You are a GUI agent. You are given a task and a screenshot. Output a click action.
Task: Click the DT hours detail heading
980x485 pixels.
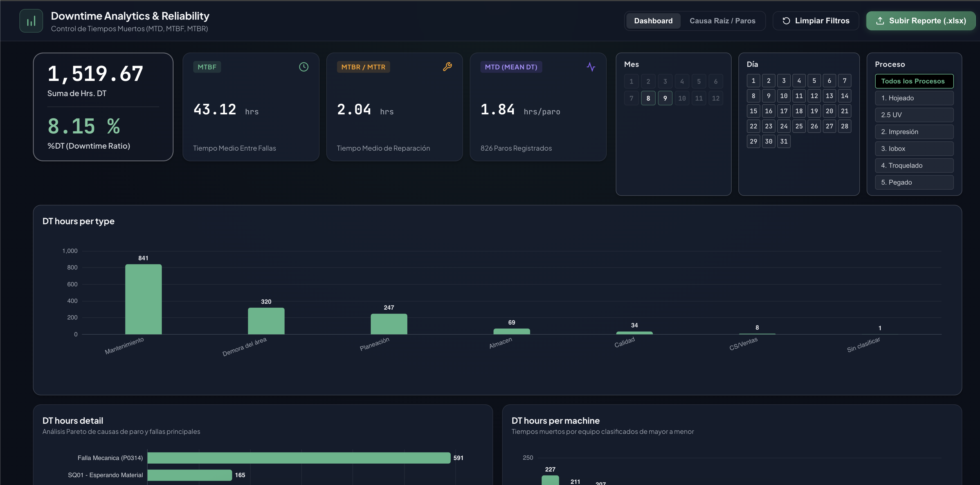click(x=73, y=421)
